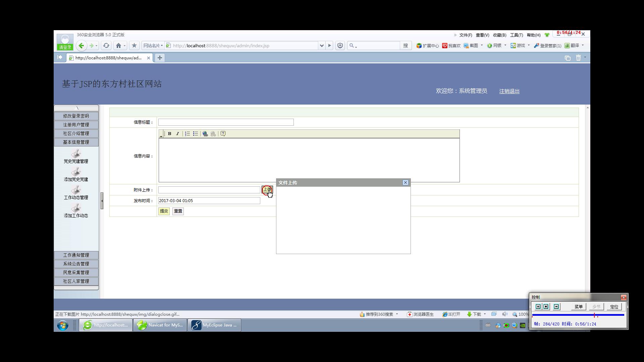Close the 文件上传 dialog
This screenshot has width=644, height=362.
[406, 183]
